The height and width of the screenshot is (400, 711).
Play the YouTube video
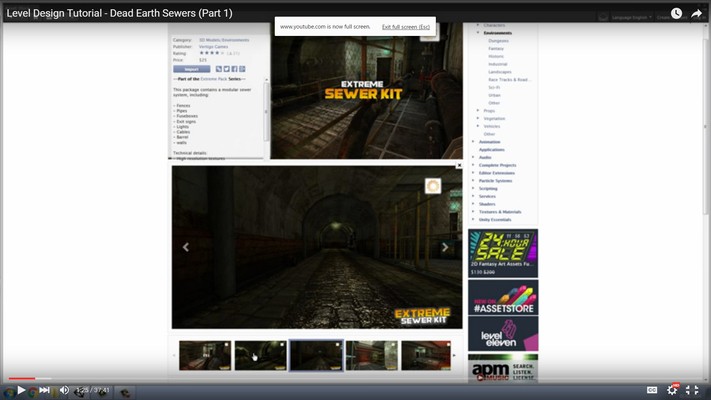[x=21, y=390]
